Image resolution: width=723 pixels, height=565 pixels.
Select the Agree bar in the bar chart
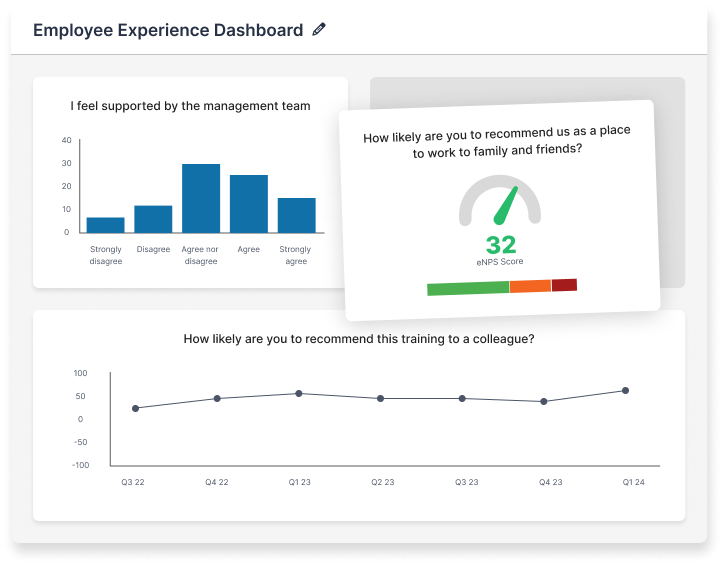[249, 204]
